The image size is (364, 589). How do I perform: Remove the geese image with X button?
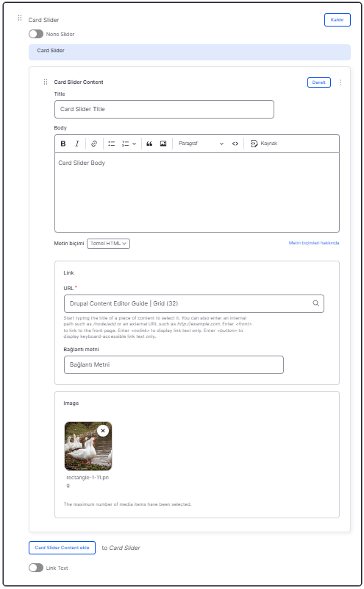point(103,431)
